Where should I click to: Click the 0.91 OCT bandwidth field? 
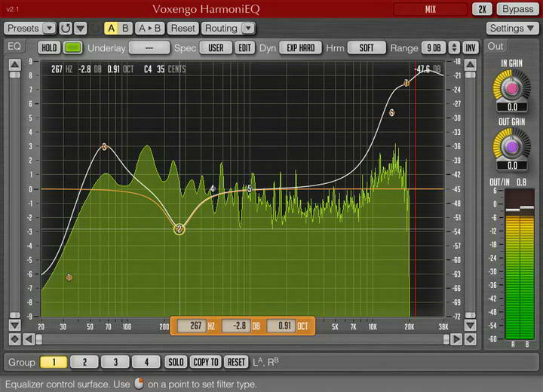point(281,326)
